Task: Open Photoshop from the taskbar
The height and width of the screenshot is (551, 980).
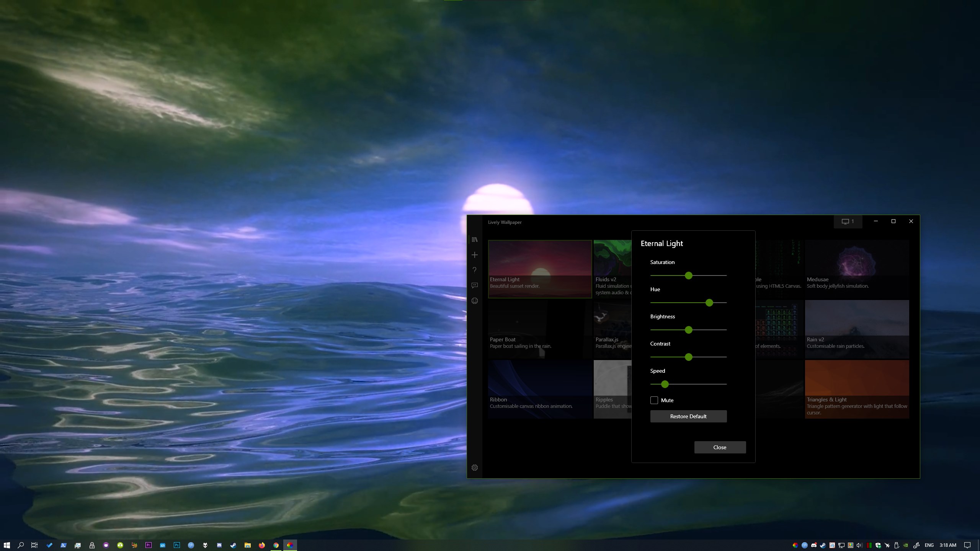Action: (176, 545)
